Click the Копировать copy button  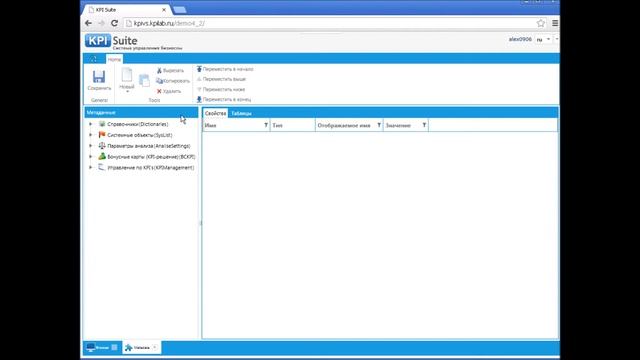173,81
